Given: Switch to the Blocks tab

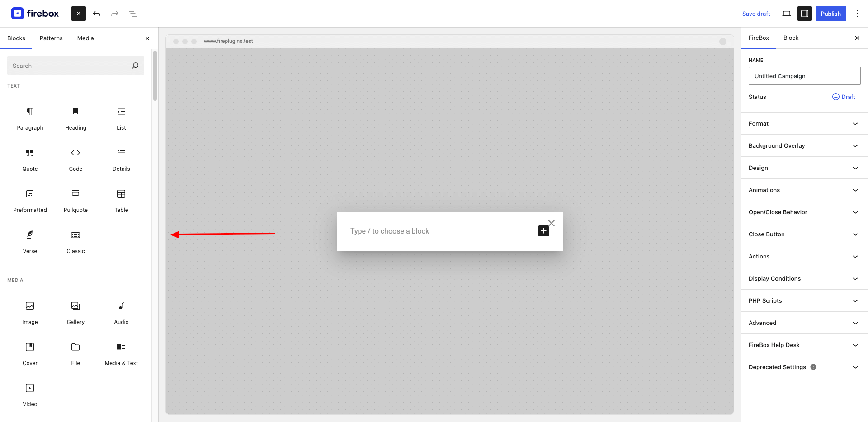Looking at the screenshot, I should [16, 38].
